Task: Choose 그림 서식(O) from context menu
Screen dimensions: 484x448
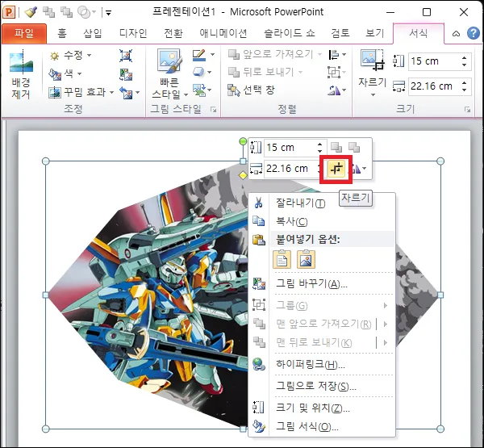Action: click(322, 427)
